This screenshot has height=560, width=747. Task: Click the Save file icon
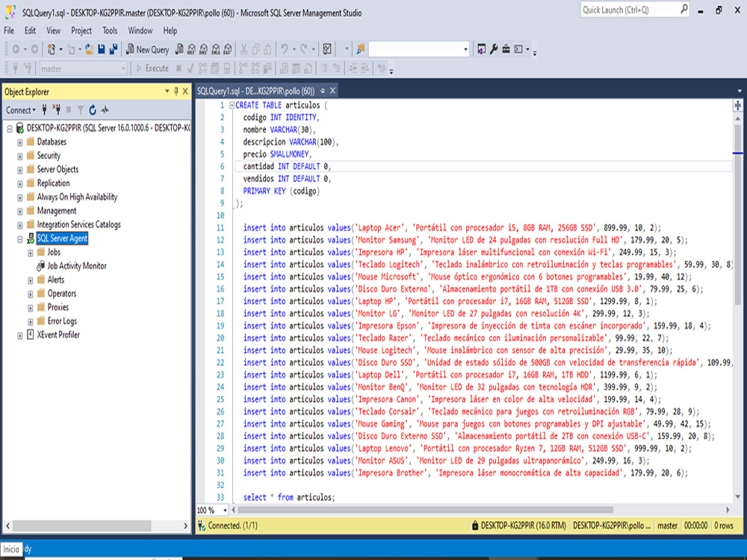tap(102, 49)
